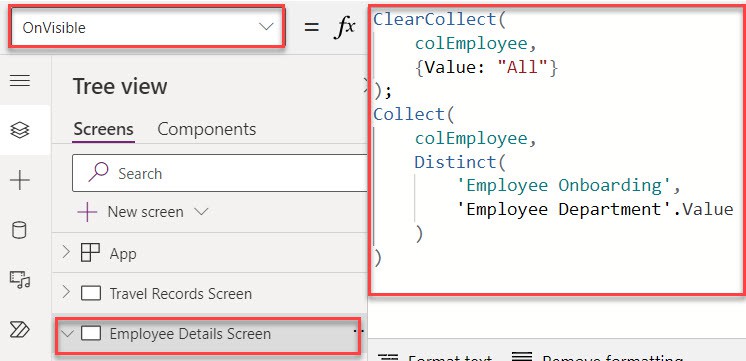Click ClearCollect in the formula
The width and height of the screenshot is (746, 361).
tap(435, 20)
